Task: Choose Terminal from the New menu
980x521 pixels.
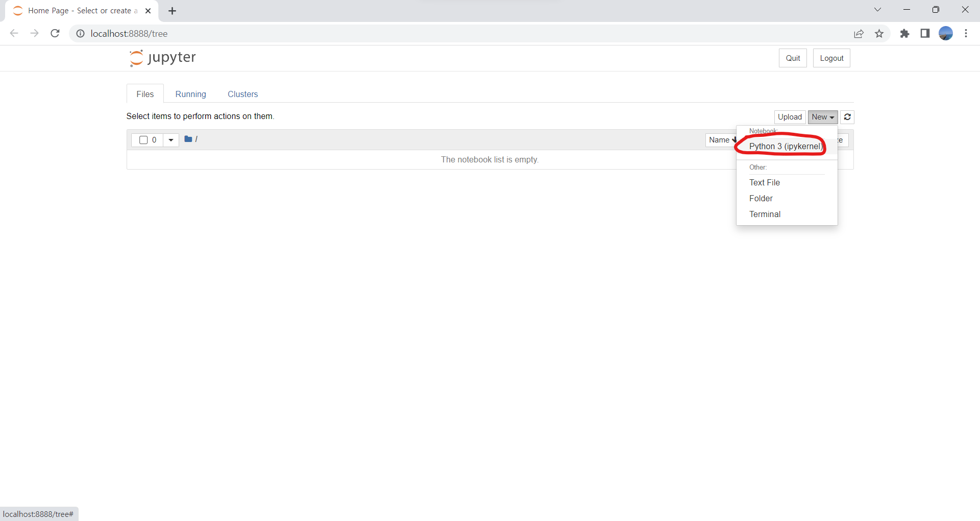Action: [765, 214]
